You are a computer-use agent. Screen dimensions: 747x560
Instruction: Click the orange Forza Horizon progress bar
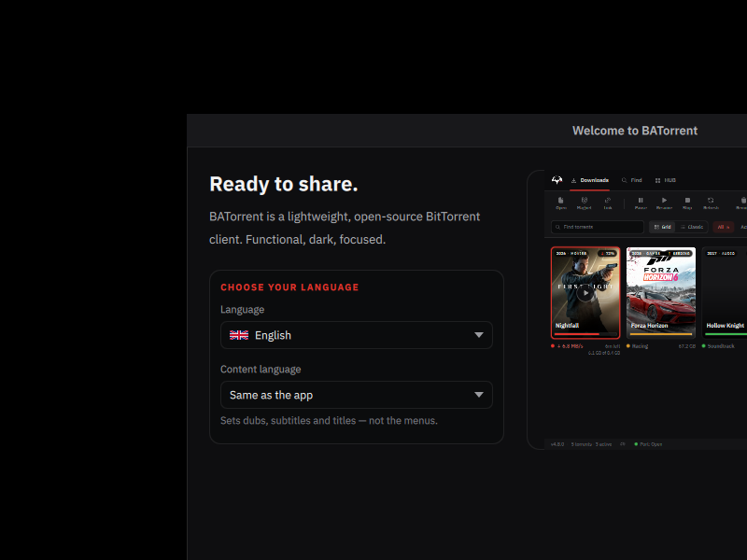tap(661, 334)
